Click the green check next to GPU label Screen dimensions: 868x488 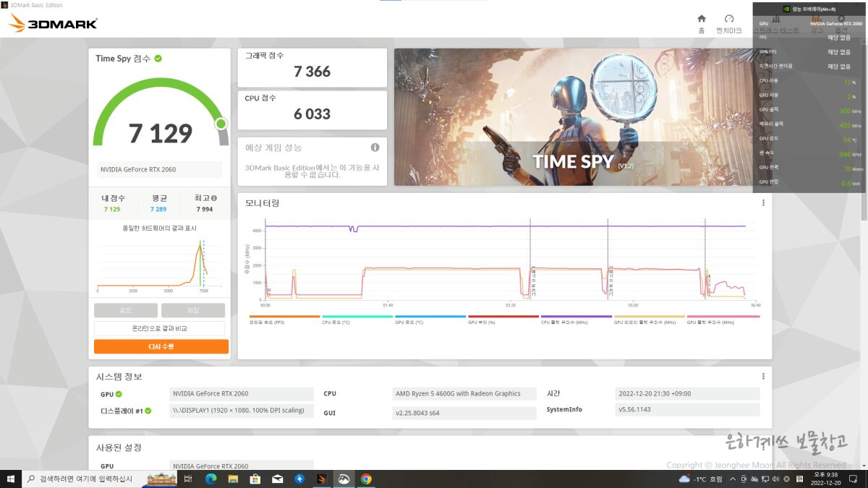pos(119,394)
